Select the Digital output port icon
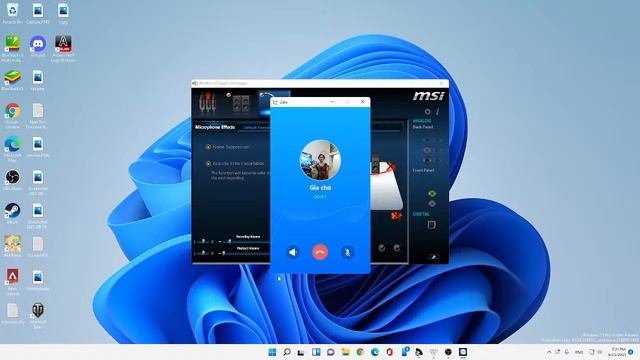Image resolution: width=640 pixels, height=360 pixels. pos(431,225)
